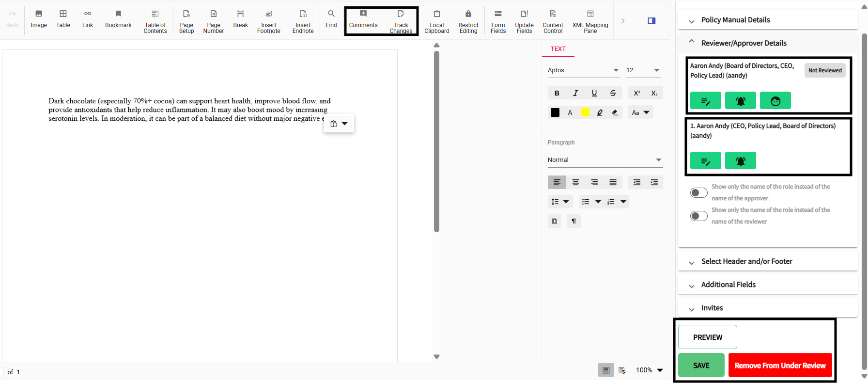This screenshot has height=383, width=868.
Task: Insert a Table of Contents
Action: coord(155,21)
